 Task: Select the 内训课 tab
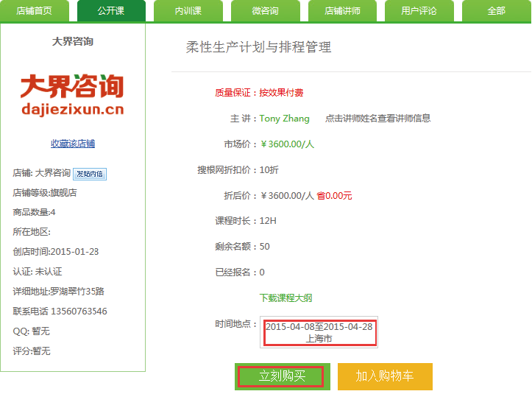(x=188, y=11)
